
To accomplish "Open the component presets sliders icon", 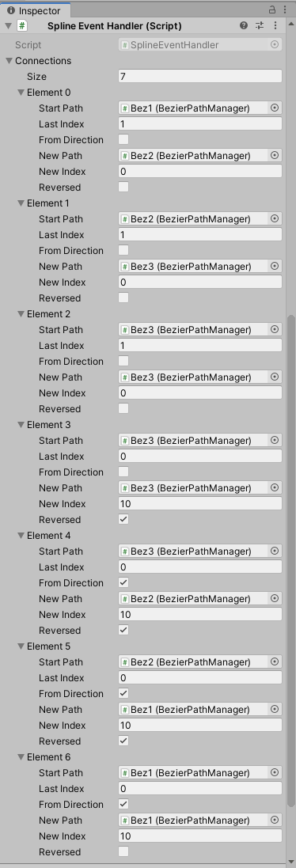I will point(260,25).
